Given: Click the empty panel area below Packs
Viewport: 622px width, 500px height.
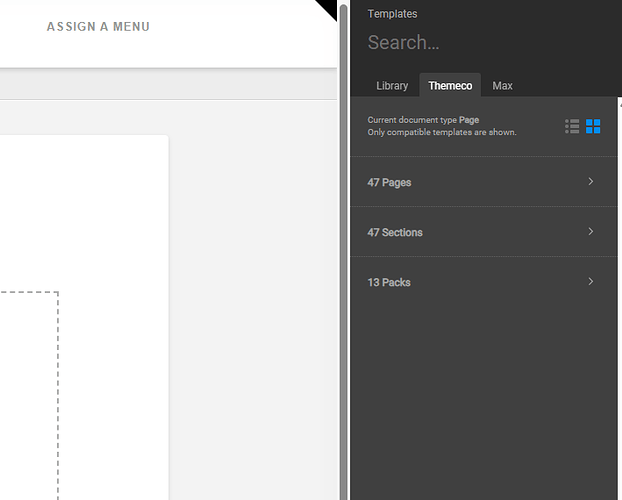Looking at the screenshot, I should pyautogui.click(x=485, y=400).
